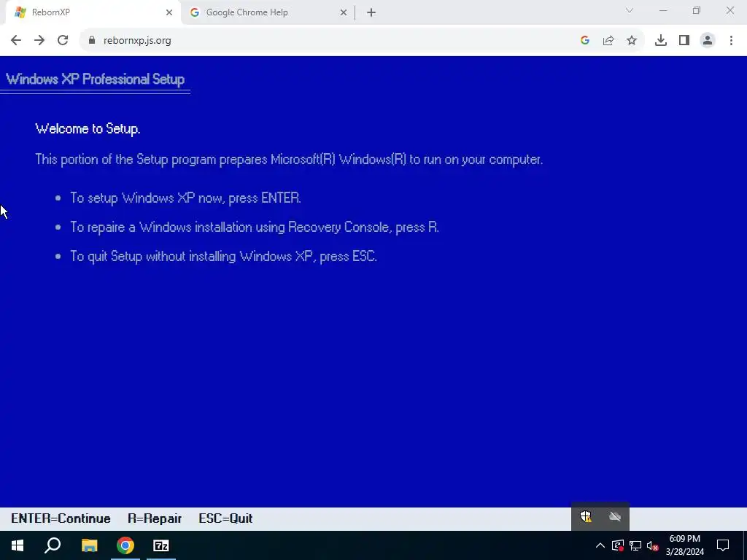Open Windows taskbar search

tap(53, 545)
